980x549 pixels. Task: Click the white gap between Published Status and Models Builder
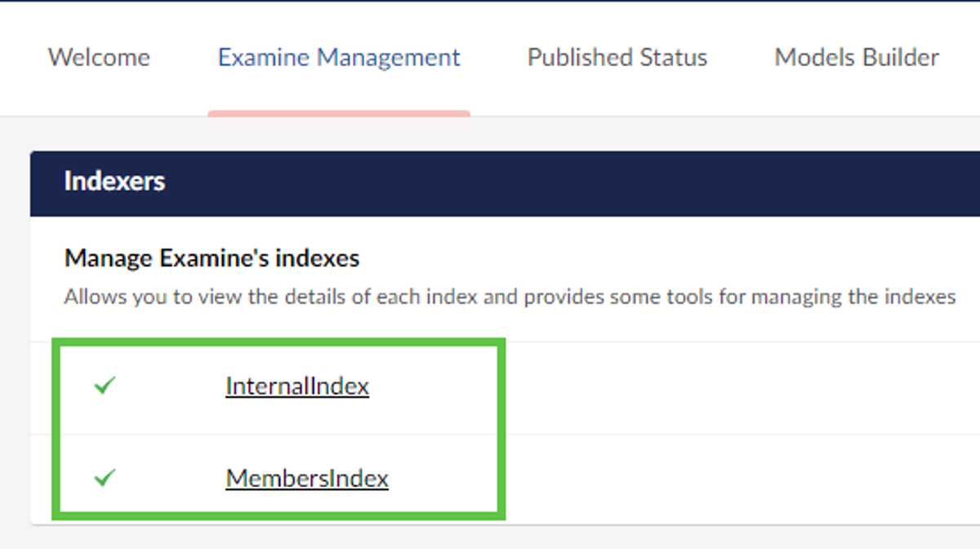(741, 57)
